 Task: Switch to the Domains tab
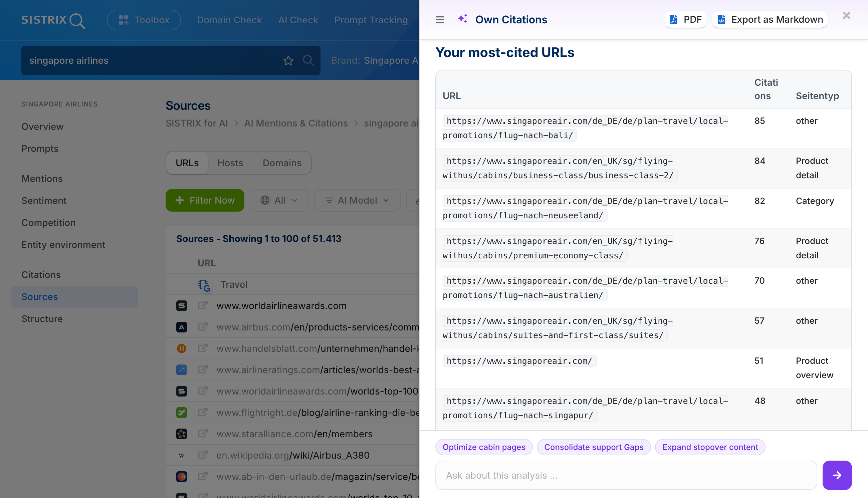[282, 163]
